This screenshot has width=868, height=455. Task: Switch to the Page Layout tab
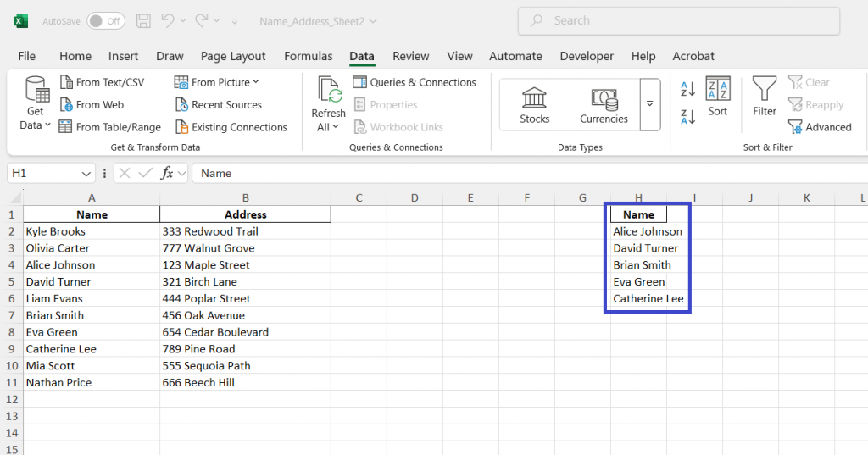pyautogui.click(x=233, y=56)
